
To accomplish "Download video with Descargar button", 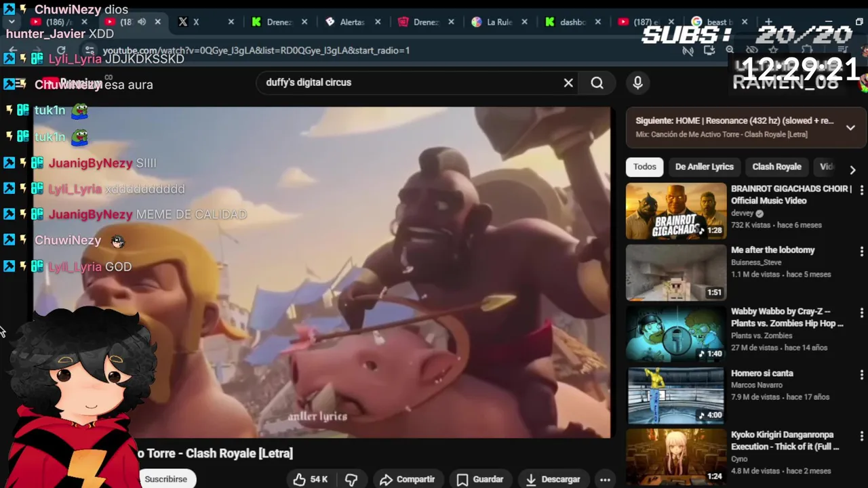I will (x=553, y=479).
